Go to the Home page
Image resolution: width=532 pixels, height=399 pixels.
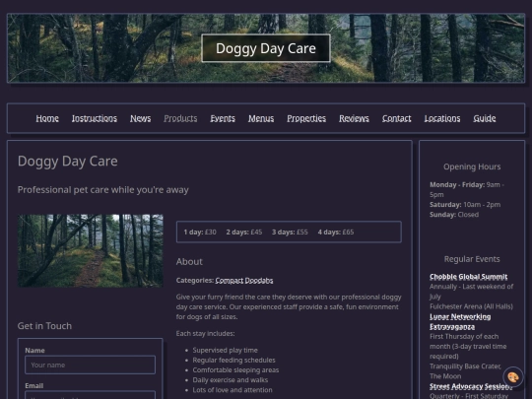(47, 118)
